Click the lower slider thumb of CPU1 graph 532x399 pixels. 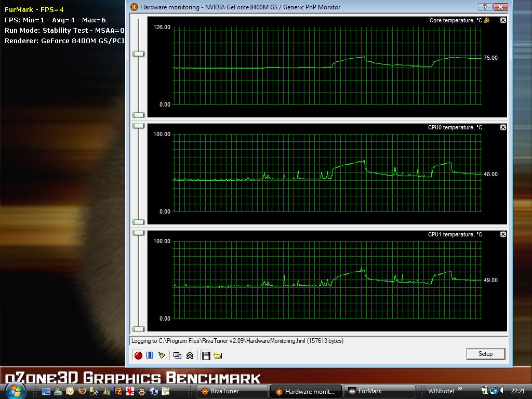click(138, 329)
